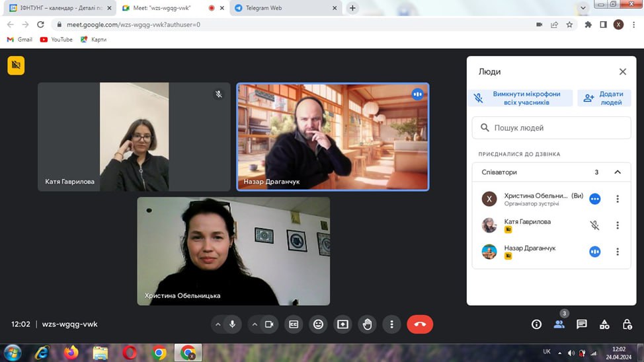Open the Firefox icon in the taskbar
Screen dimensions: 644x362
(x=71, y=353)
